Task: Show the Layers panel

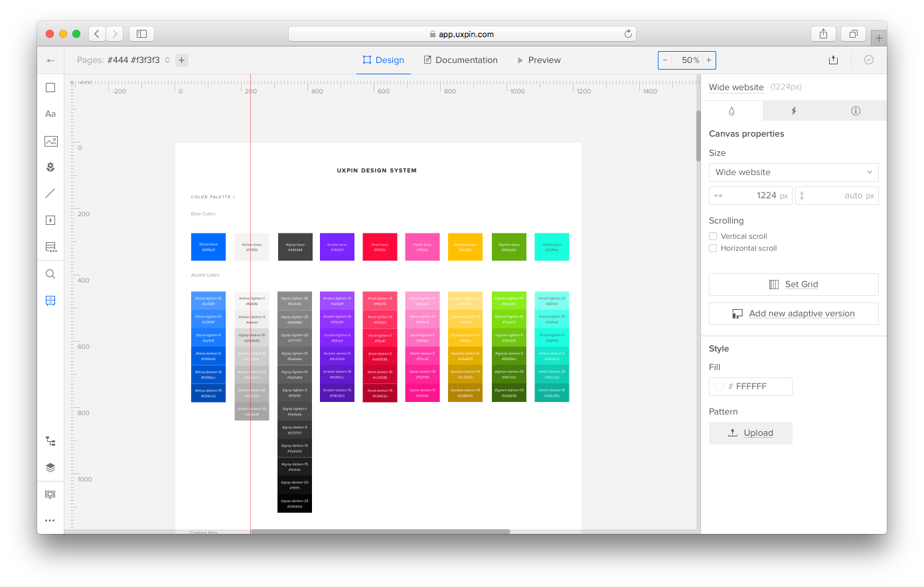Action: pyautogui.click(x=50, y=468)
